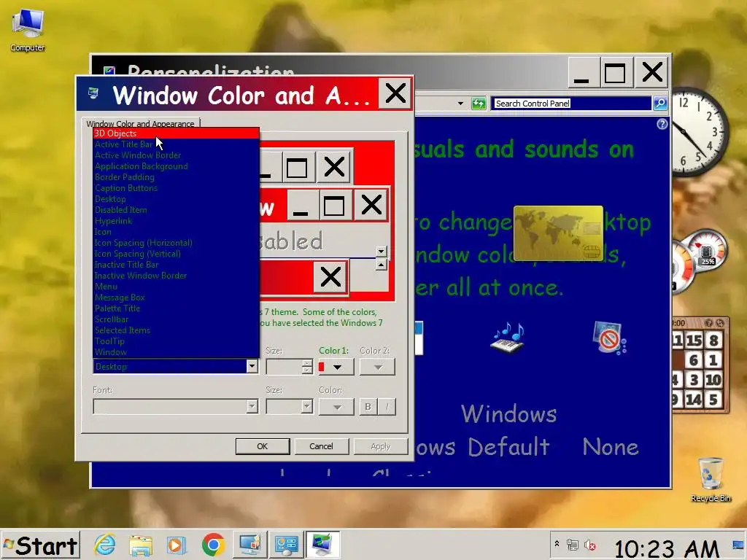The image size is (747, 560).
Task: Click the item Size spinner box
Action: click(x=289, y=367)
